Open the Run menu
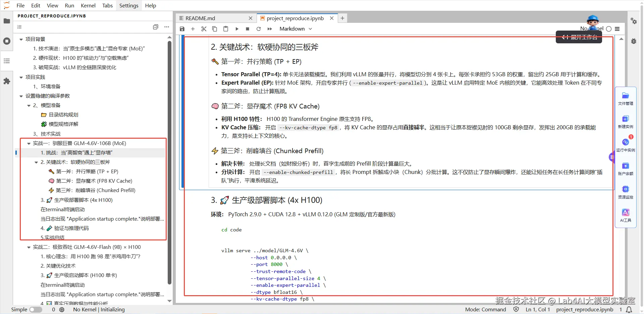644x314 pixels. (x=69, y=5)
